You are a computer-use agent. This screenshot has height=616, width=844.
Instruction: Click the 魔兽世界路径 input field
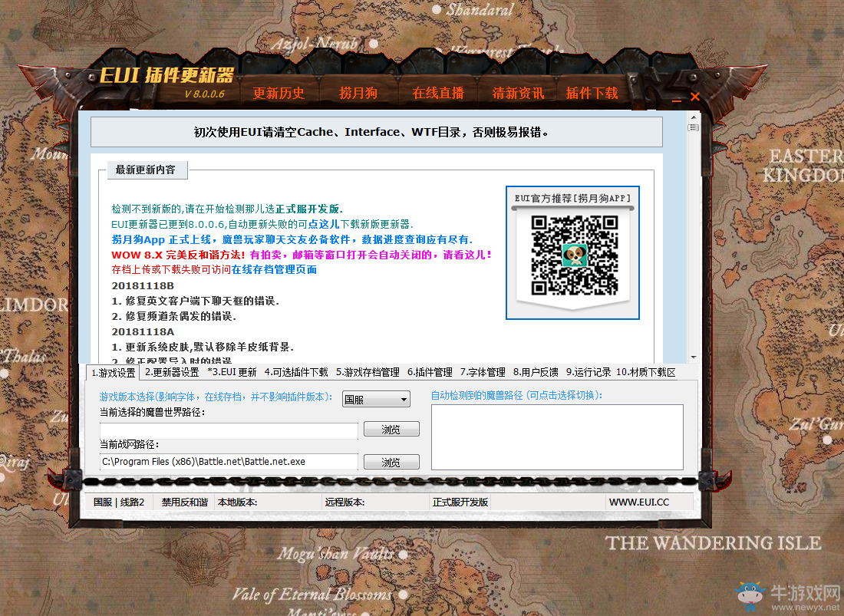pos(229,430)
